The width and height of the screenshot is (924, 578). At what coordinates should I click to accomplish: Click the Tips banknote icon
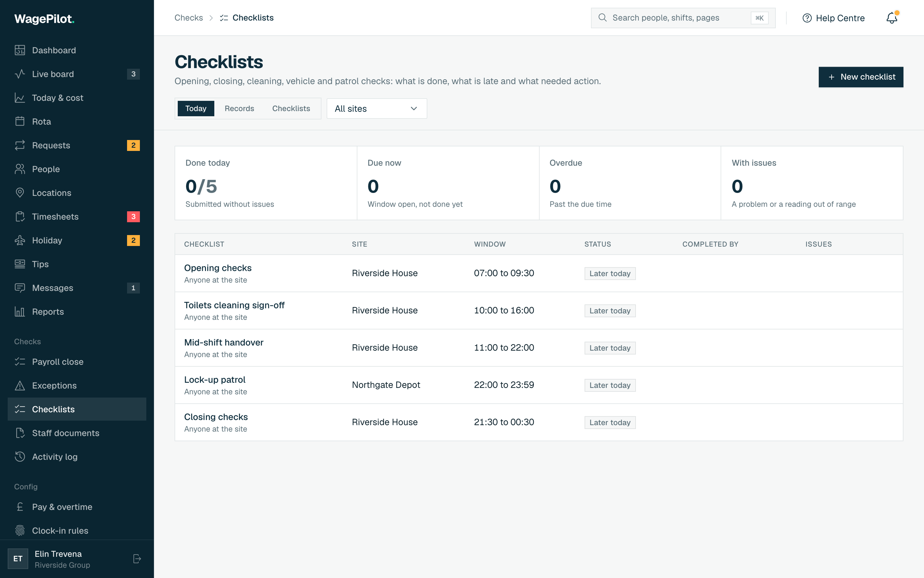[x=20, y=264]
